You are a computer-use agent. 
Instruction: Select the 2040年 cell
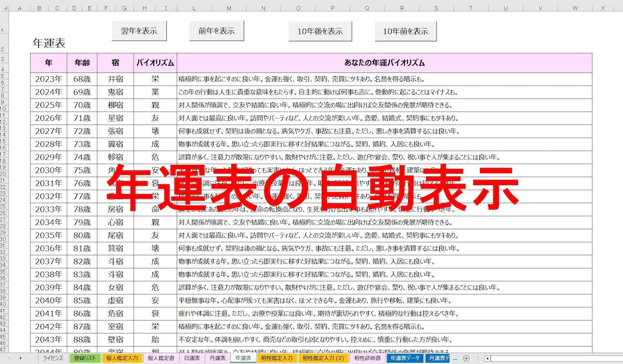[49, 301]
